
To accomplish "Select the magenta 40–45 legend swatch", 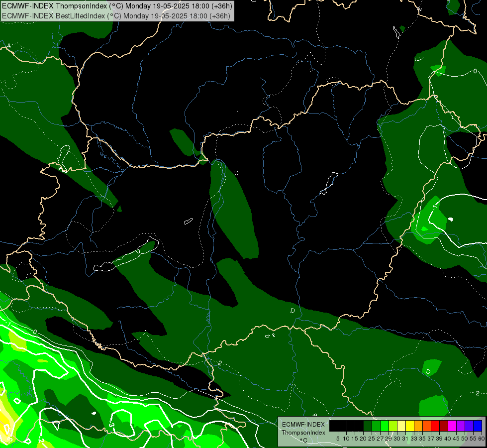I will tap(452, 426).
